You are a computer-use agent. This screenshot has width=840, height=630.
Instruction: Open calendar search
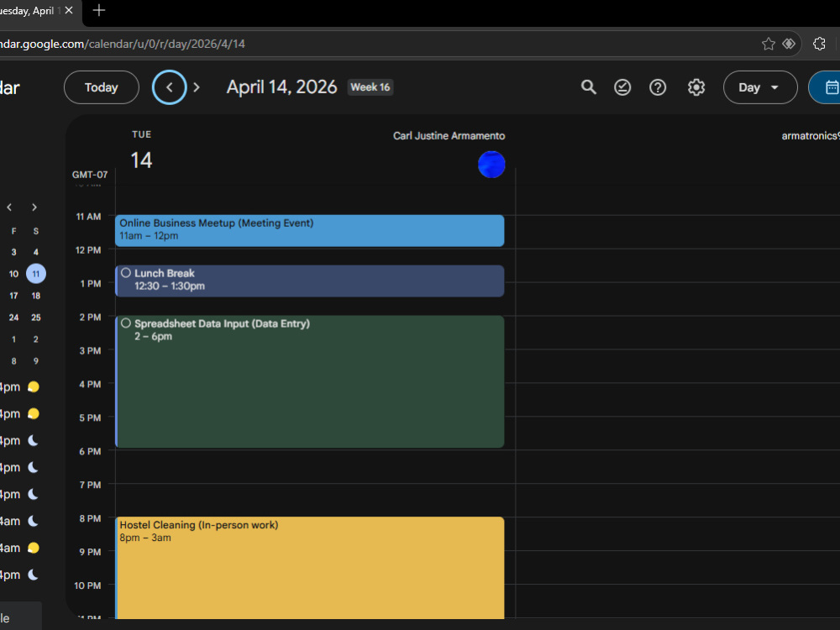588,87
